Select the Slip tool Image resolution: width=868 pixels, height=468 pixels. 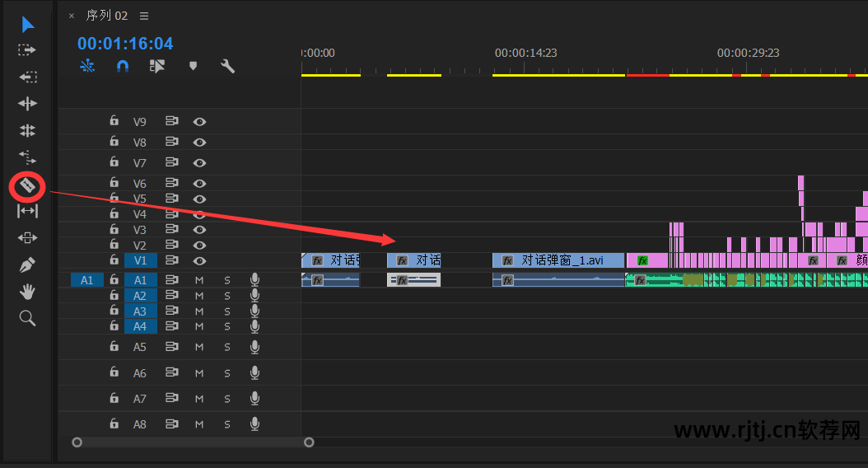[x=27, y=211]
